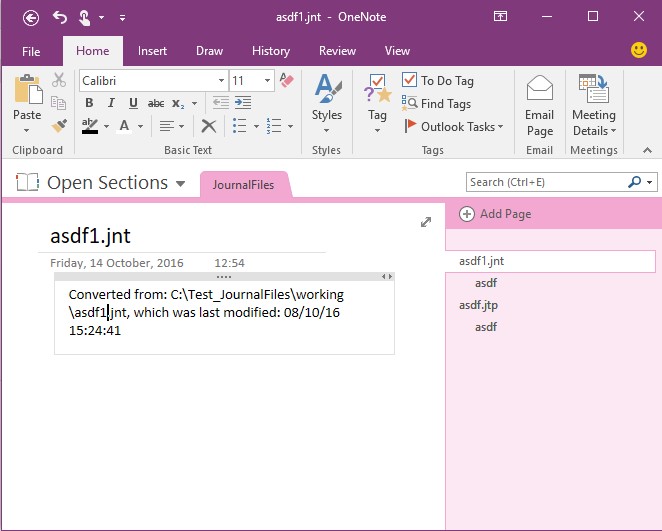
Task: Toggle Bold formatting
Action: (89, 103)
